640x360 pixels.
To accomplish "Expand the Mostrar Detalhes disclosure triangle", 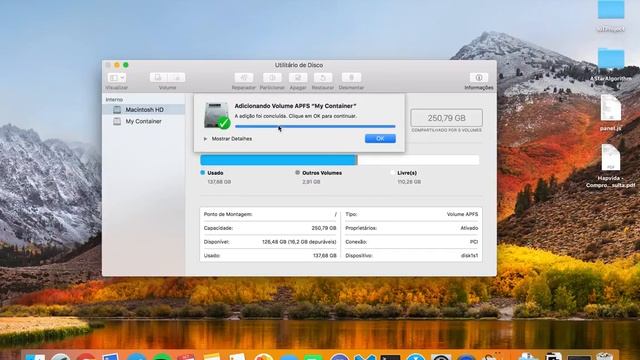I will pyautogui.click(x=205, y=139).
